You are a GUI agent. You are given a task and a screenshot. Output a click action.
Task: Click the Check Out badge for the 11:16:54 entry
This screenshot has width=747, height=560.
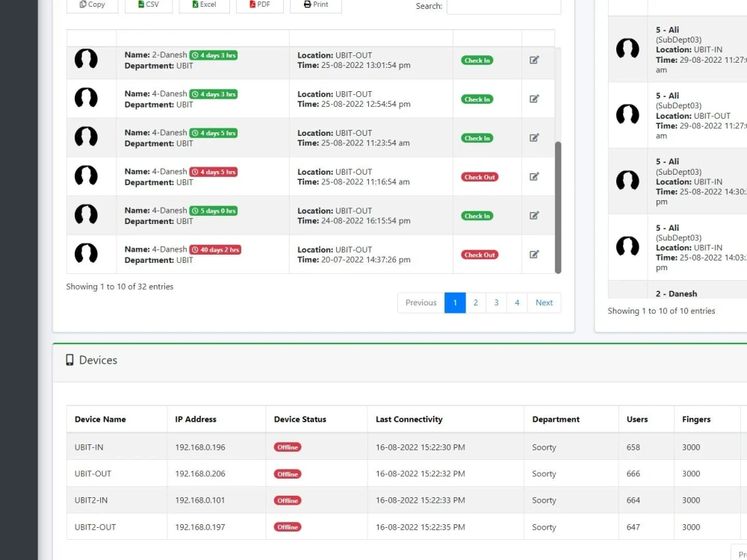pos(479,177)
